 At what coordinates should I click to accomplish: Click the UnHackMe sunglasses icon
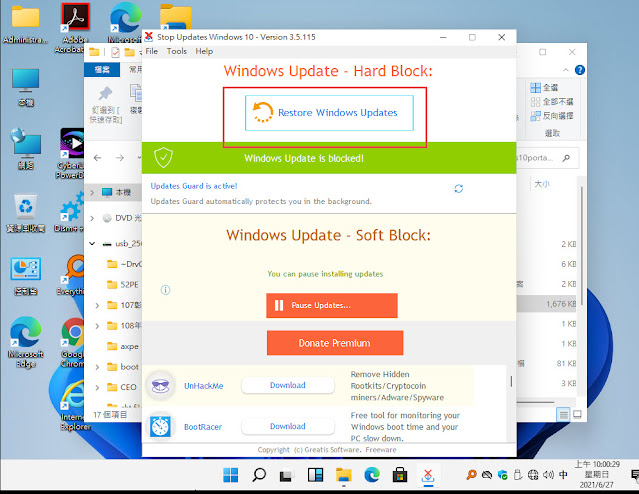pyautogui.click(x=160, y=385)
